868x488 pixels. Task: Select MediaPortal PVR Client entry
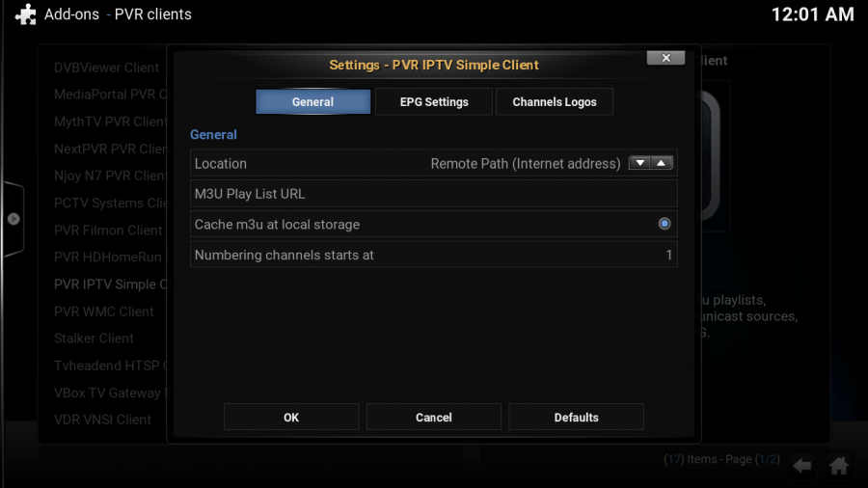(110, 95)
